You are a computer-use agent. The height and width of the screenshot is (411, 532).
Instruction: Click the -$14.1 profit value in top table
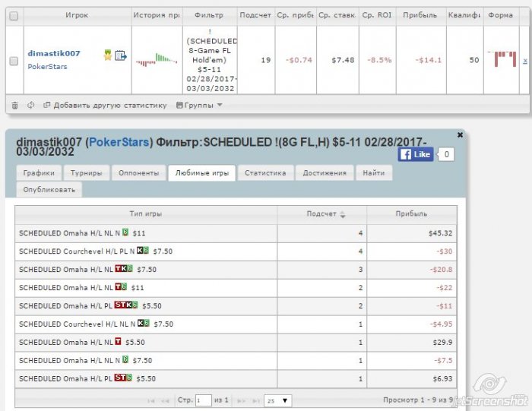(x=429, y=60)
